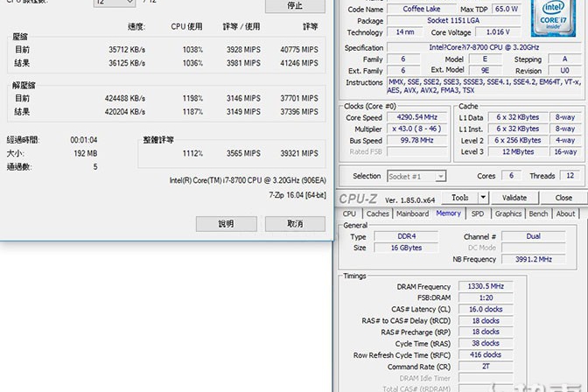Open the CPU thread count dropdown in 7-Zip
Screen dimensions: 588x392
(115, 3)
